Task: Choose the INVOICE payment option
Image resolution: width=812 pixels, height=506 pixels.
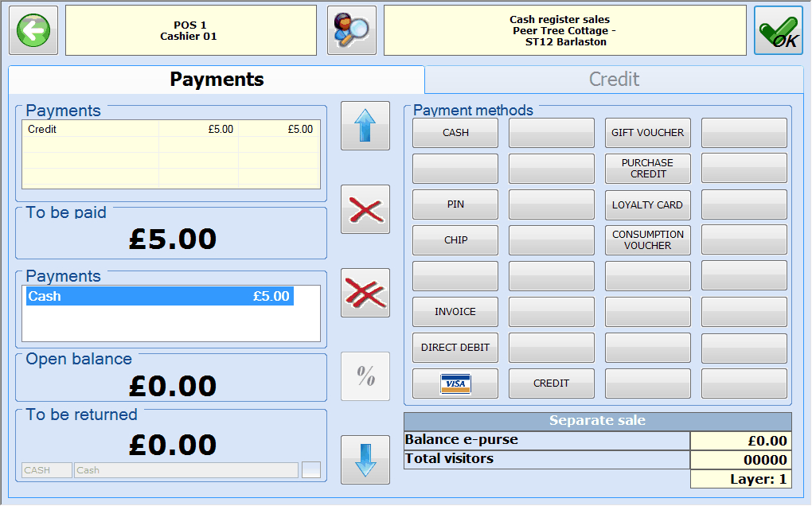Action: tap(455, 312)
